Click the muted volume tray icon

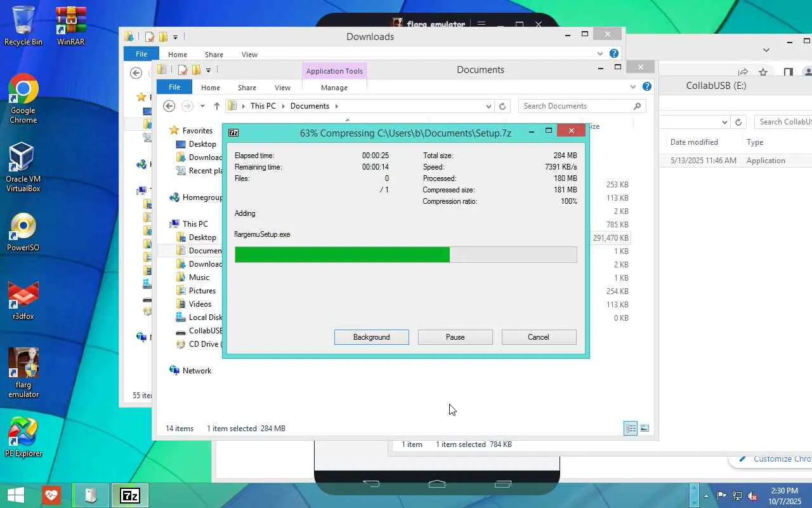[x=752, y=496]
